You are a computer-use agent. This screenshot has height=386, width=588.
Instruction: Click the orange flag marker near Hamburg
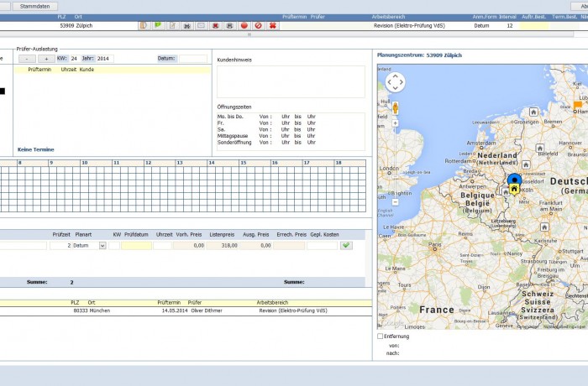(x=578, y=105)
